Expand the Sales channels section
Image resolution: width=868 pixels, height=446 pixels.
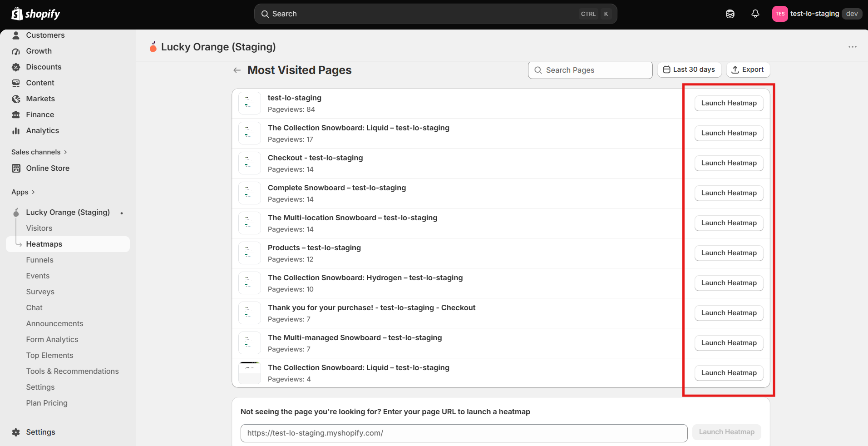(x=39, y=152)
